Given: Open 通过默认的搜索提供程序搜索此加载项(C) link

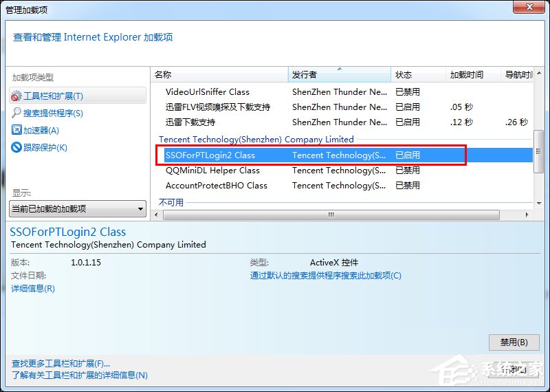Looking at the screenshot, I should (325, 276).
